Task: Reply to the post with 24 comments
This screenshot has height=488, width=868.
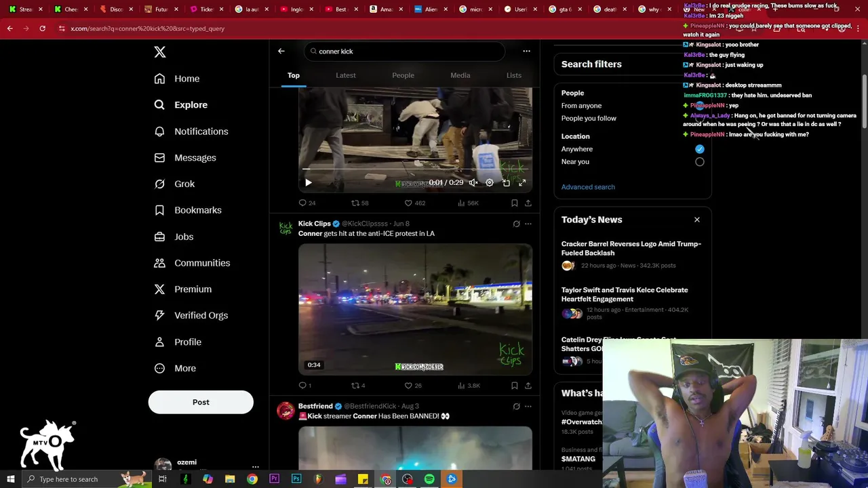Action: coord(307,203)
